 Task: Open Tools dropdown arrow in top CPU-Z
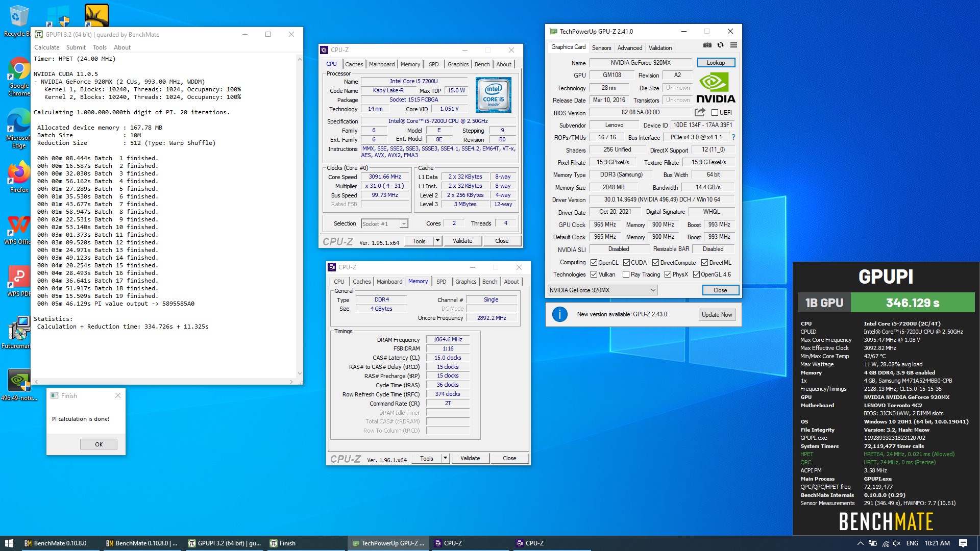(437, 241)
